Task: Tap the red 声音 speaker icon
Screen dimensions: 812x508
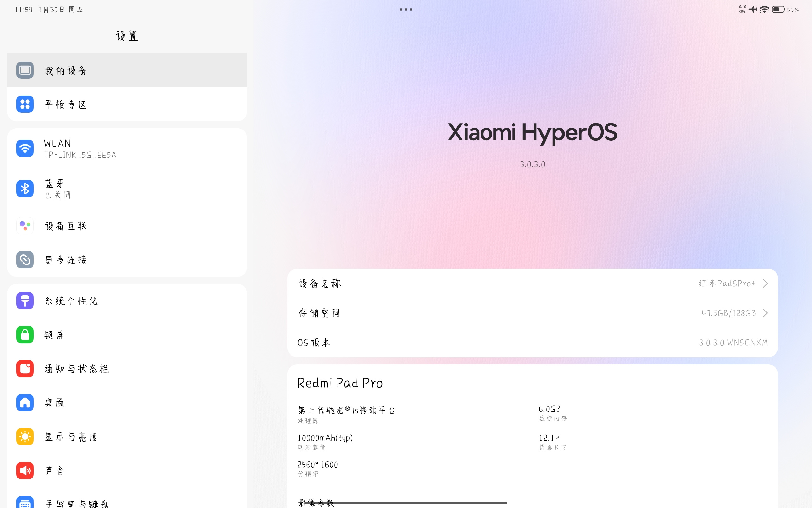Action: pos(25,470)
